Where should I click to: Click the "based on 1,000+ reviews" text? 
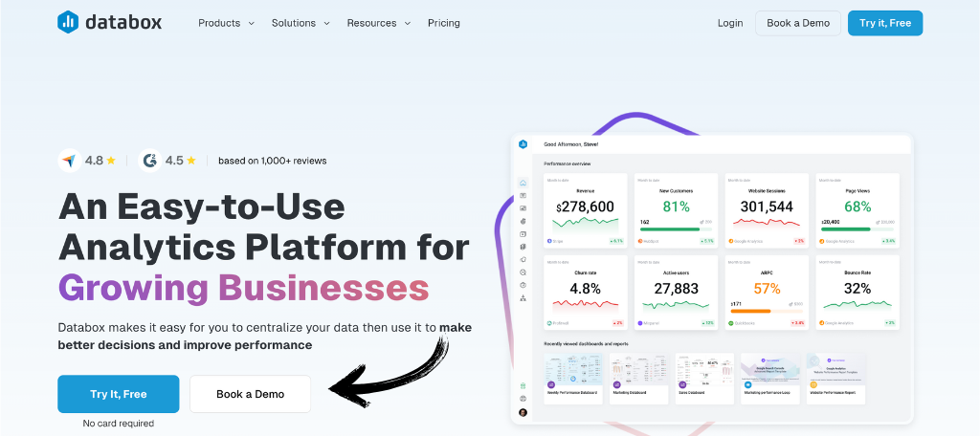(x=273, y=161)
